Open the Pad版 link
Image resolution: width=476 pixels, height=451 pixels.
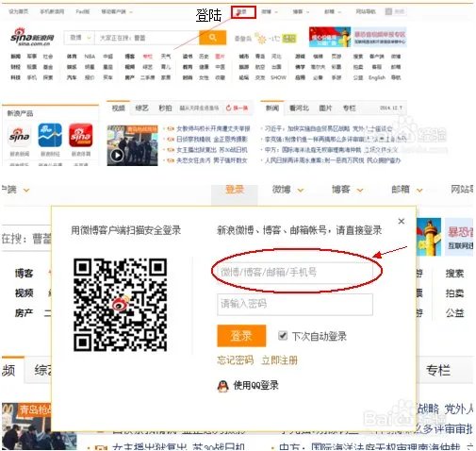(x=83, y=11)
